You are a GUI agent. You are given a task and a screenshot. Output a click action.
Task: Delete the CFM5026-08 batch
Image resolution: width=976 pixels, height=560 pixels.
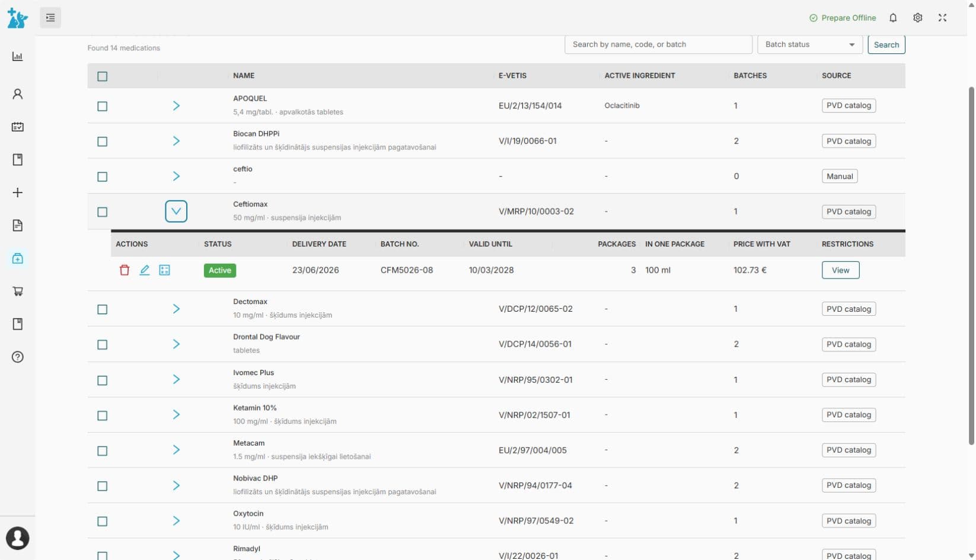point(125,270)
